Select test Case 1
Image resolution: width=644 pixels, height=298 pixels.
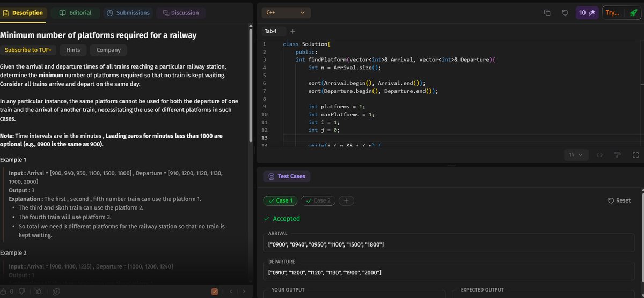(x=280, y=200)
